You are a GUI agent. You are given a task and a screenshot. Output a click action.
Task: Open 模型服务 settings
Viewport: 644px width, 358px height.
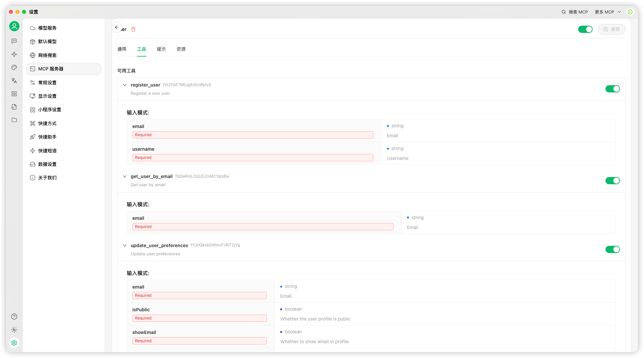click(64, 28)
